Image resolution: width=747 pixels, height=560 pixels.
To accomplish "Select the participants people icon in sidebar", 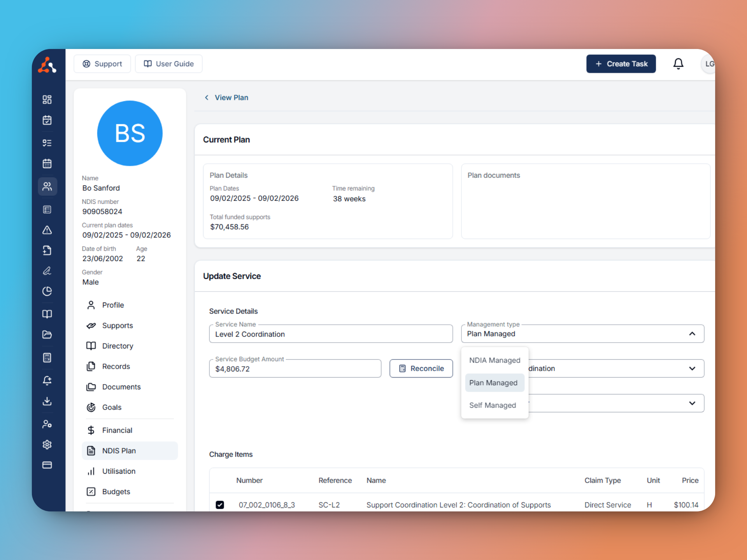I will (47, 186).
